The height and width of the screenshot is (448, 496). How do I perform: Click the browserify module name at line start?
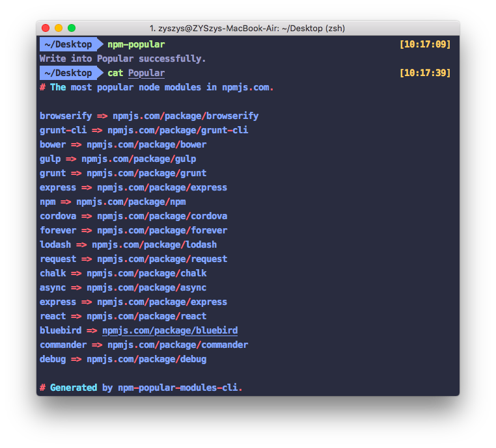point(66,116)
